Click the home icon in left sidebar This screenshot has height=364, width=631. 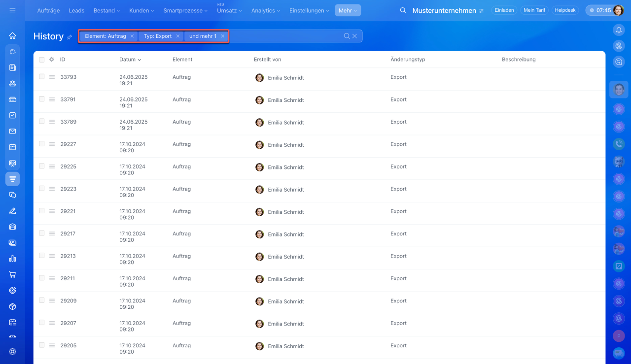click(12, 35)
